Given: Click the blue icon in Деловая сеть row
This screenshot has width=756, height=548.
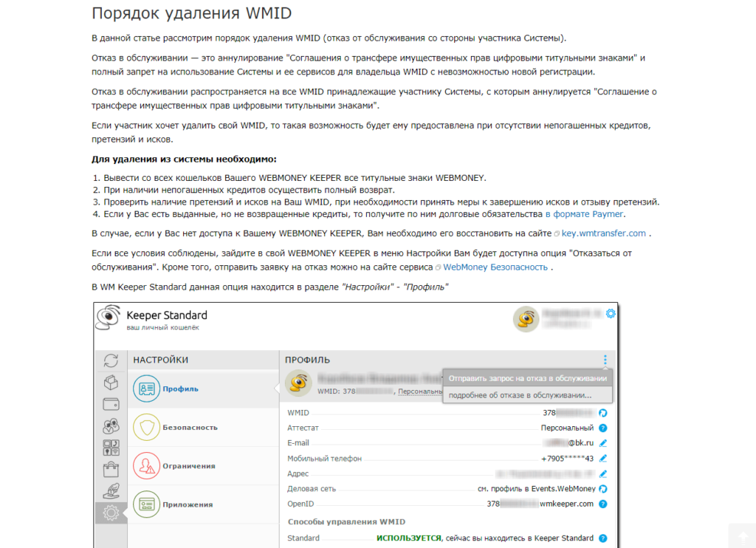Looking at the screenshot, I should tap(602, 489).
